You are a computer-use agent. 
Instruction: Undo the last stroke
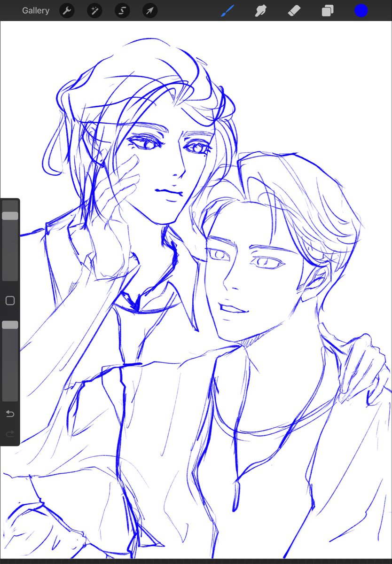coord(10,414)
